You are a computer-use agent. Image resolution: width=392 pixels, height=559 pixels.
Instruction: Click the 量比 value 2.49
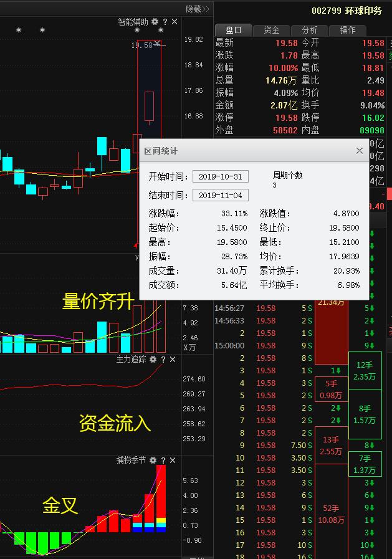pyautogui.click(x=376, y=80)
